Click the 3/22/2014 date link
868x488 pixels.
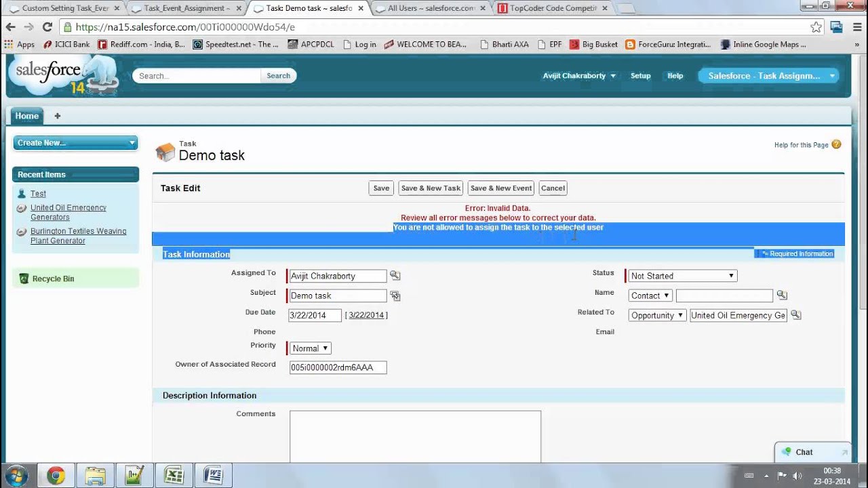(367, 315)
